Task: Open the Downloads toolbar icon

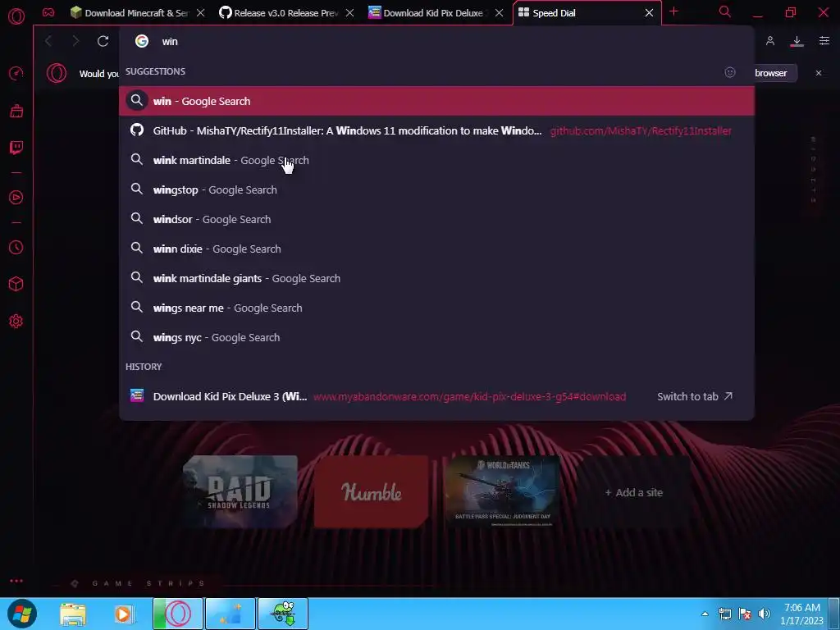Action: [x=797, y=41]
